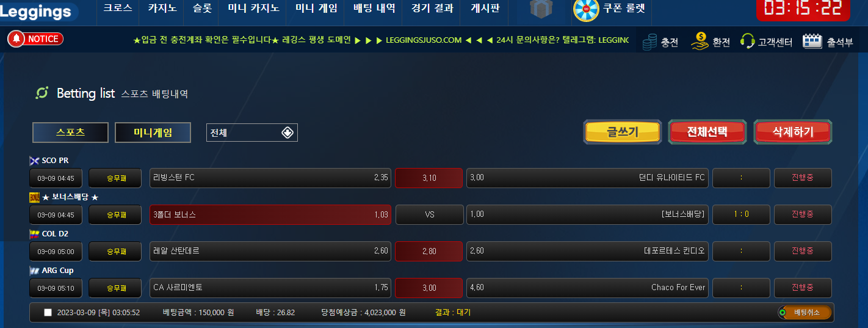
Task: Open the coupon roulette wheel icon
Action: point(586,9)
